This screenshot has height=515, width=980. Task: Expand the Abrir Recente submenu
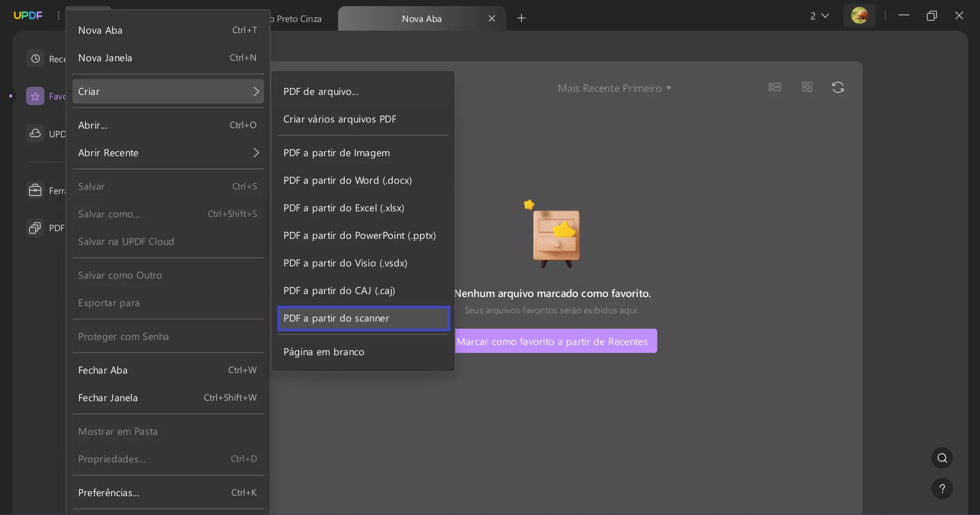(x=168, y=153)
